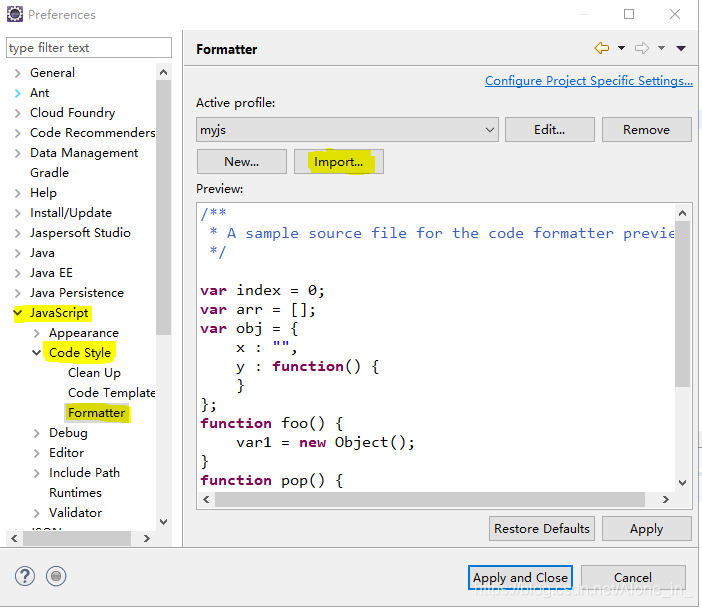Select the Formatter tree entry
This screenshot has height=608, width=702.
coord(96,413)
